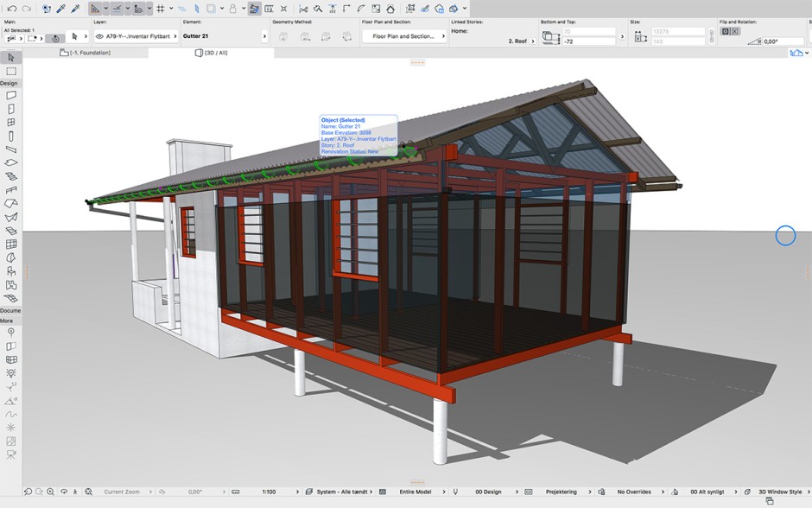Select the Wall tool in Design toolbox
The height and width of the screenshot is (508, 812).
(x=11, y=96)
